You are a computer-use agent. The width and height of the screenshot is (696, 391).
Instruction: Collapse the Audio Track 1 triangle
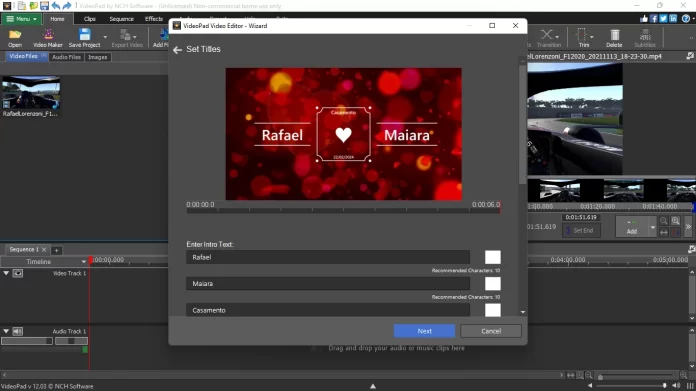coord(6,332)
